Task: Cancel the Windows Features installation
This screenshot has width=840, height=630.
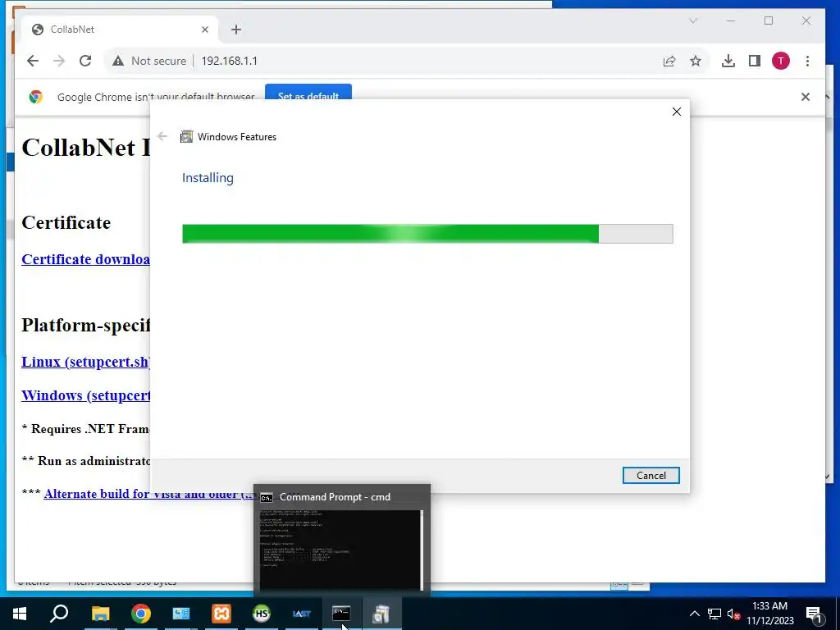Action: (651, 475)
